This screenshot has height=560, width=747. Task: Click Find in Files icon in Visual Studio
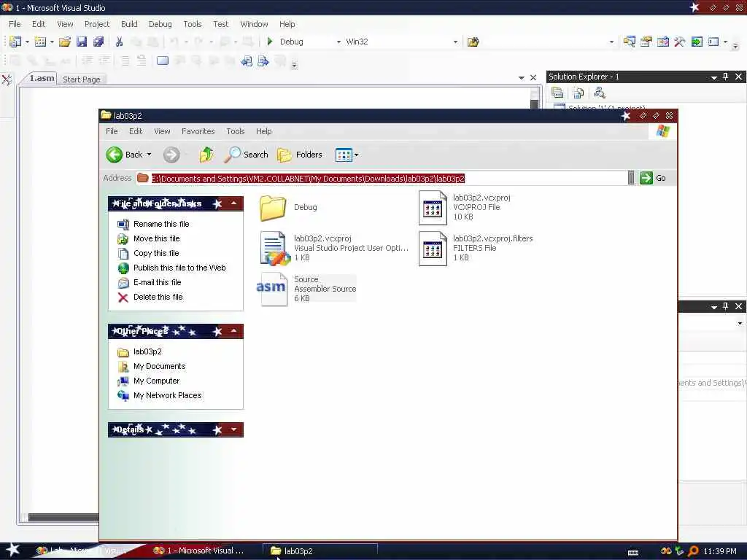[x=473, y=42]
